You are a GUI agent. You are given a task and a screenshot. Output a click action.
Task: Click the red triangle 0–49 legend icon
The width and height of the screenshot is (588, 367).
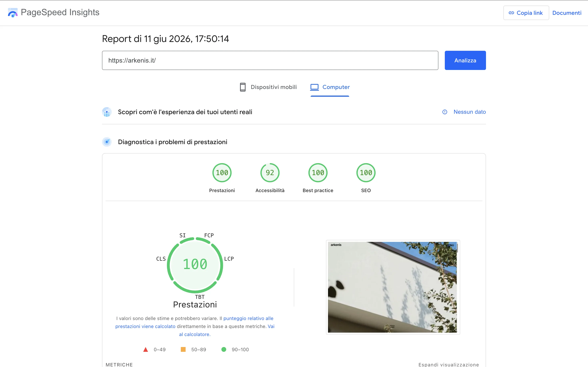pos(145,350)
